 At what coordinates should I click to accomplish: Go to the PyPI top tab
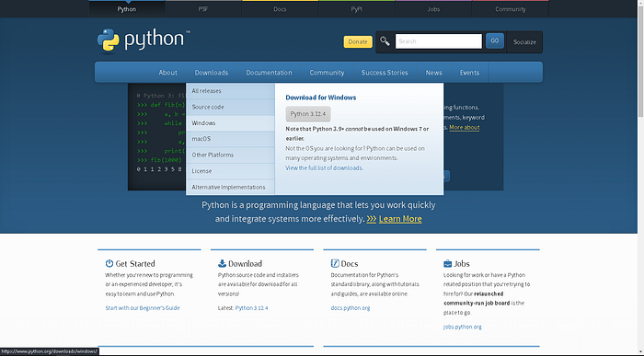click(x=357, y=9)
